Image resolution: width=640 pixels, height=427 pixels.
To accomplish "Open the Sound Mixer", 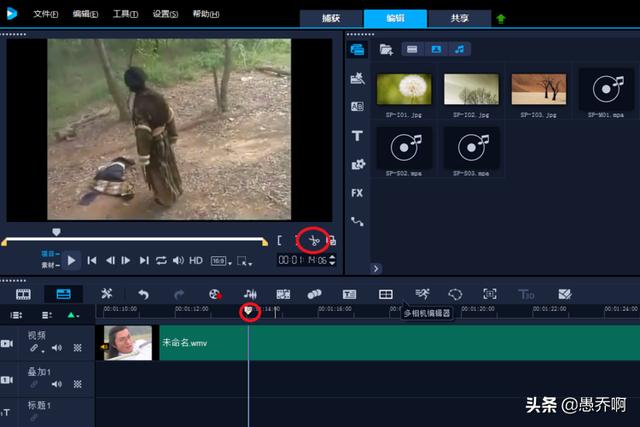I will pos(250,294).
